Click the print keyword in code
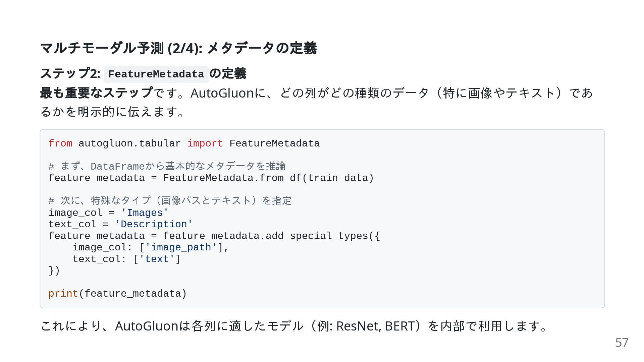This screenshot has height=362, width=644. click(63, 294)
